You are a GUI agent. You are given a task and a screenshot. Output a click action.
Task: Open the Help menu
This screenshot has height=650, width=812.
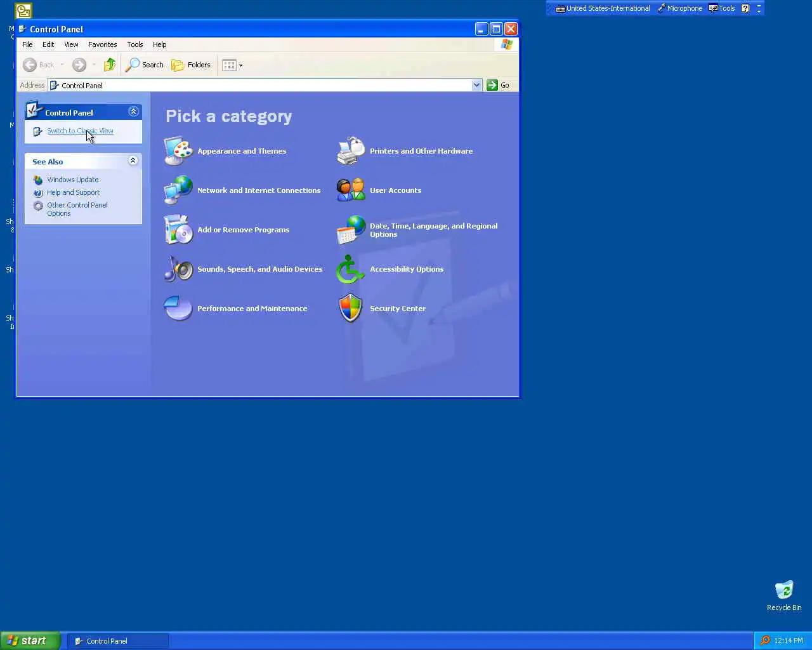pyautogui.click(x=159, y=44)
